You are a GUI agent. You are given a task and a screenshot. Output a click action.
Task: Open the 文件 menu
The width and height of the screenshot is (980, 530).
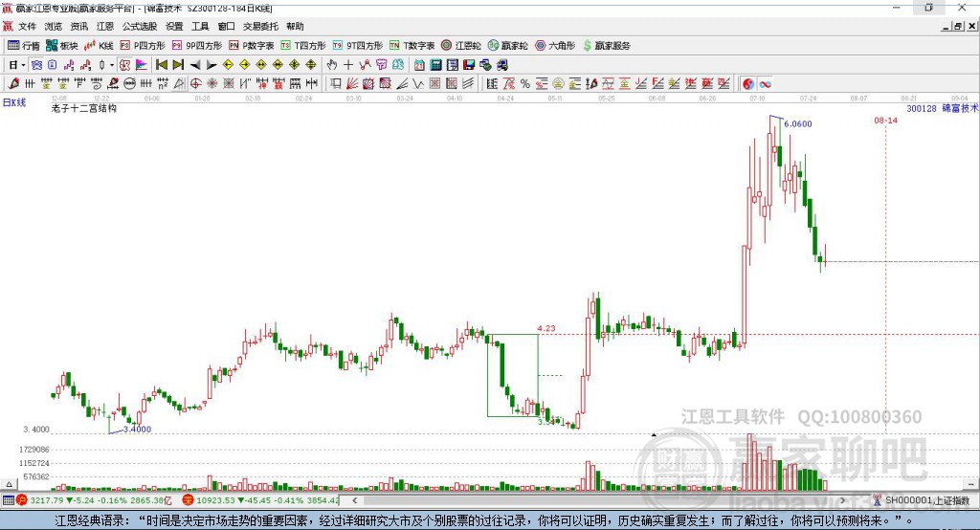(27, 26)
